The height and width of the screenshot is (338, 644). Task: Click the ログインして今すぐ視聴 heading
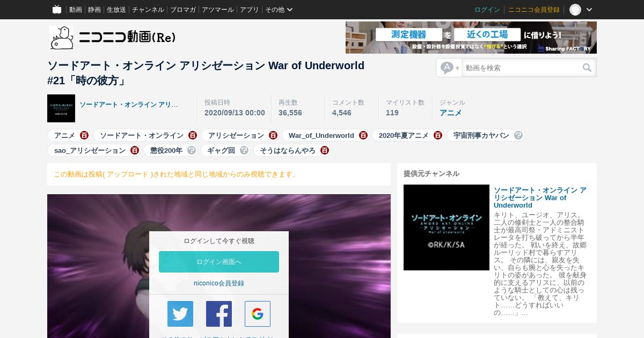(219, 241)
